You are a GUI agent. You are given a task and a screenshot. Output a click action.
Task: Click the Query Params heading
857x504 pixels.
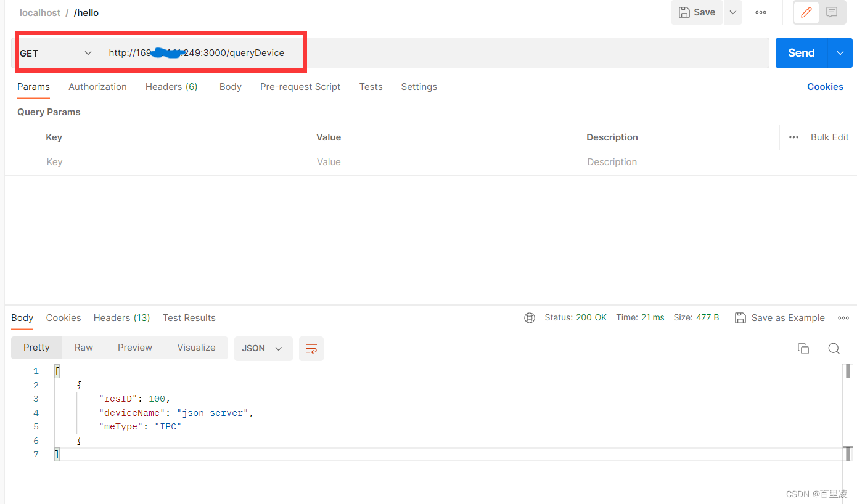pyautogui.click(x=49, y=112)
